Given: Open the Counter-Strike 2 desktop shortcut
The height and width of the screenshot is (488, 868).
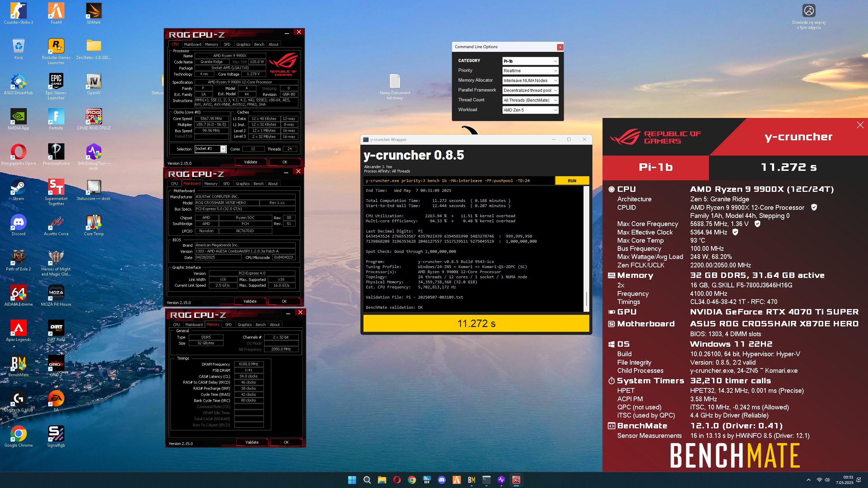Looking at the screenshot, I should pyautogui.click(x=18, y=14).
